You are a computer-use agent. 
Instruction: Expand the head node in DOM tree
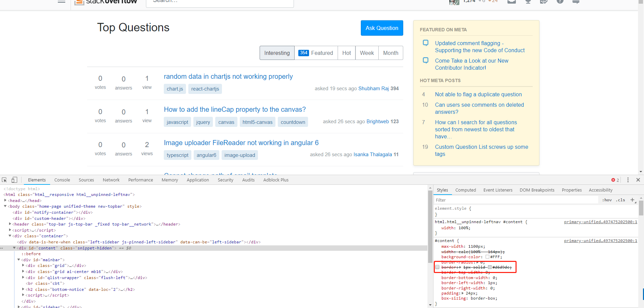coord(5,200)
